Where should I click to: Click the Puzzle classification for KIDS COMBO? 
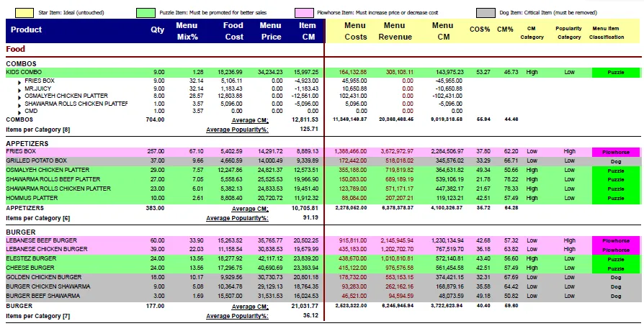coord(616,73)
